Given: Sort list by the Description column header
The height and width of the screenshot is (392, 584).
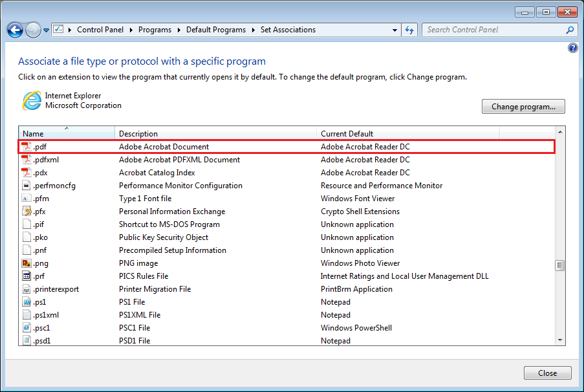Looking at the screenshot, I should [215, 133].
